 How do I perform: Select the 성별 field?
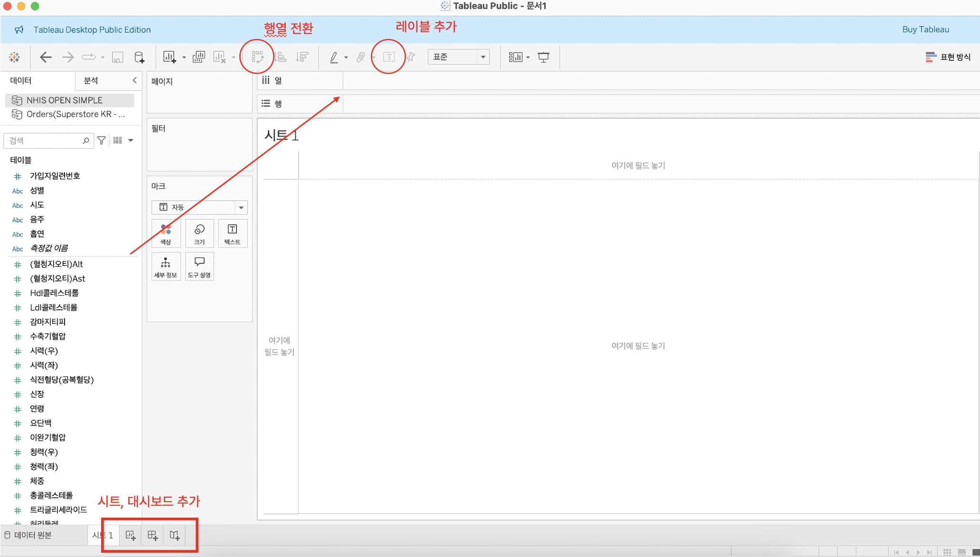click(x=37, y=191)
